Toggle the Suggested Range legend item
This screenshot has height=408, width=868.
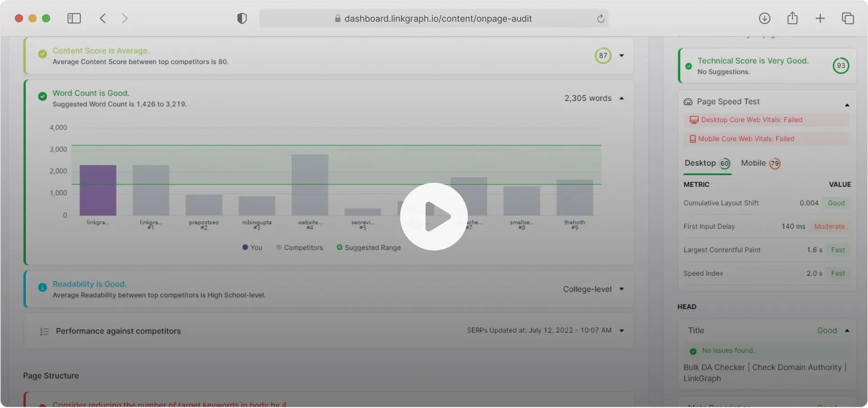pyautogui.click(x=368, y=247)
